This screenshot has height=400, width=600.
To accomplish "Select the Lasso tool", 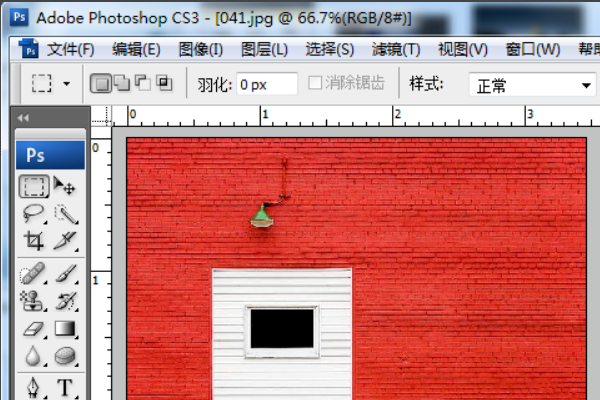I will pyautogui.click(x=34, y=213).
